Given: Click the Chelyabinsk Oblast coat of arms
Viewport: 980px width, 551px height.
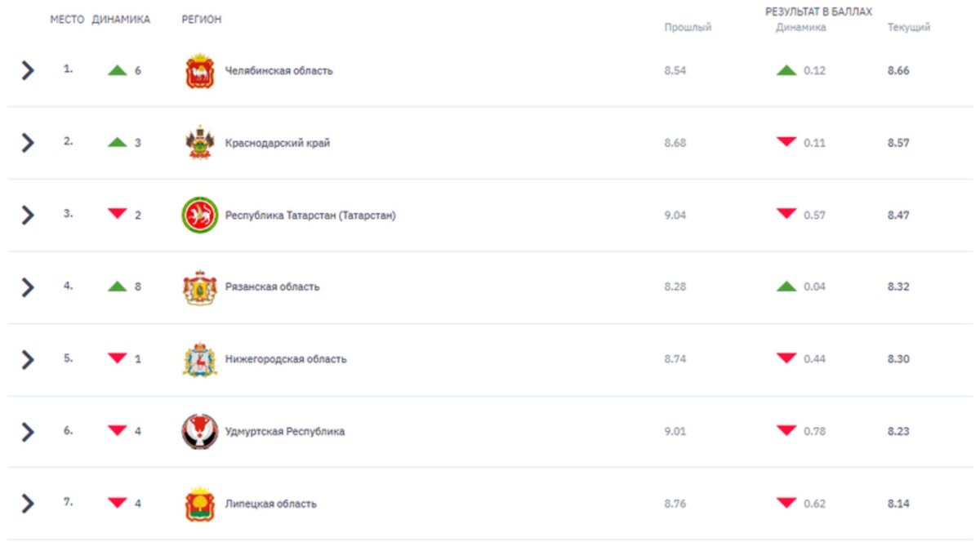Looking at the screenshot, I should coord(199,71).
